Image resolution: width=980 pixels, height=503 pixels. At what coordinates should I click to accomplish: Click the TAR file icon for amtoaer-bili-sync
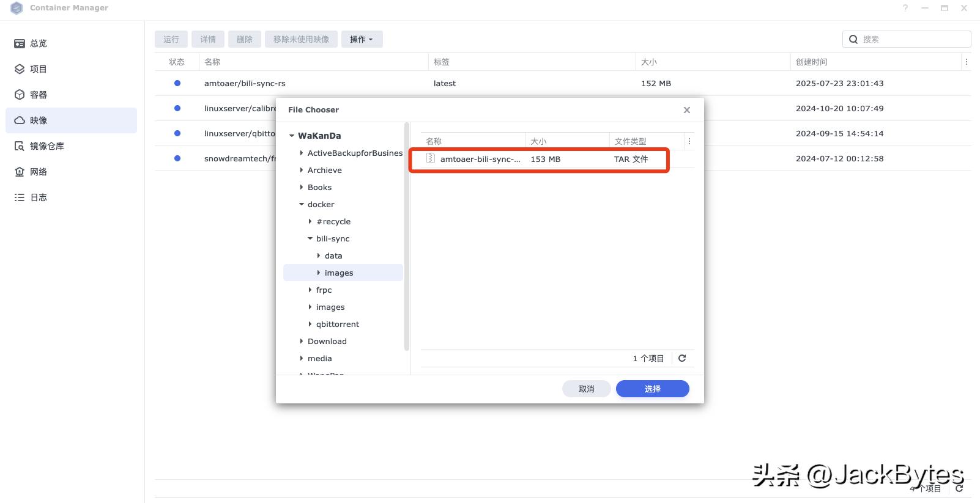431,158
